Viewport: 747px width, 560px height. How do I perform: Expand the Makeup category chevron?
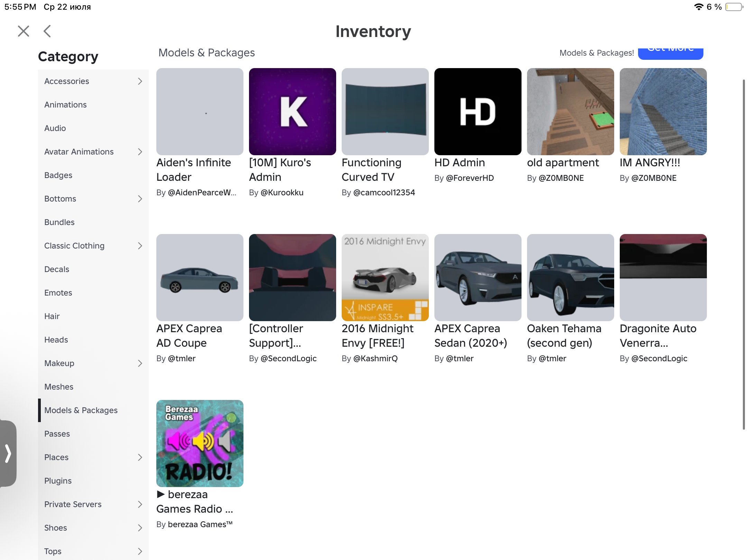tap(140, 363)
